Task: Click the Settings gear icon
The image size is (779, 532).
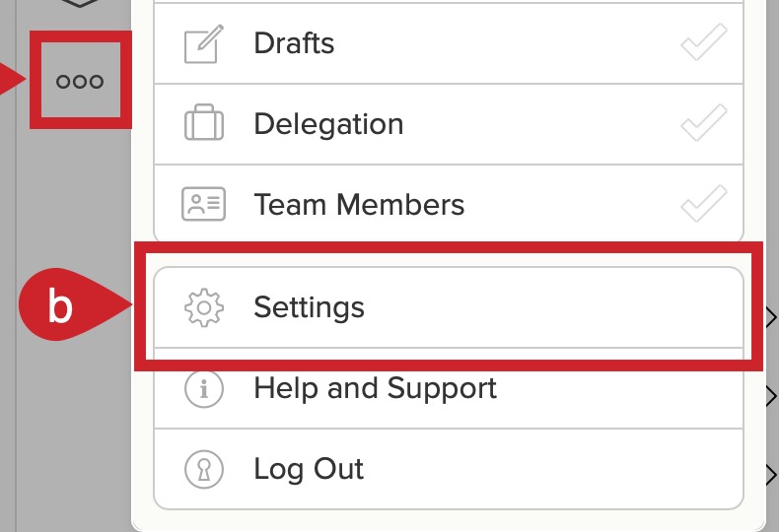Action: 204,307
